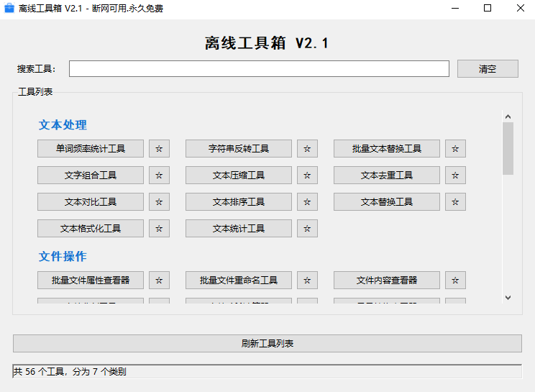This screenshot has width=535, height=392.
Task: Click the tool list scroll-up arrow
Action: [508, 117]
